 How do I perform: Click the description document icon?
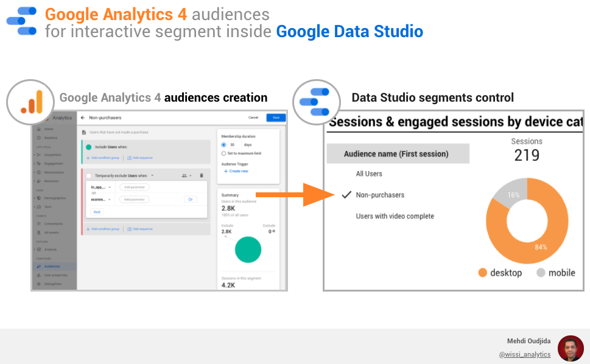(84, 132)
